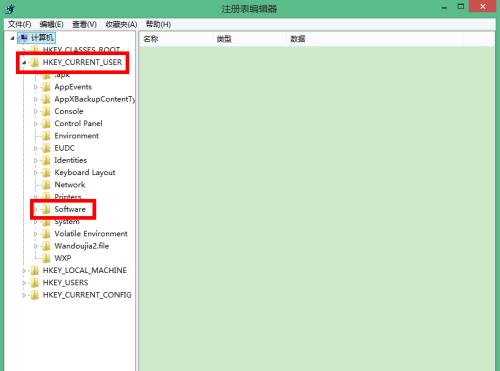Select the AppEvents key label
The height and width of the screenshot is (371, 500).
click(x=73, y=87)
